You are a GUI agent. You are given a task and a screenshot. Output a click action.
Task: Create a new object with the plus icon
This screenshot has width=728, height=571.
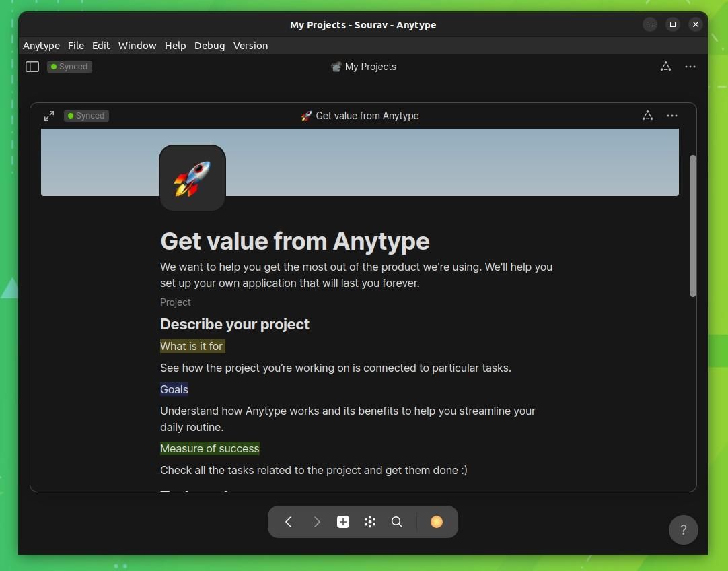pyautogui.click(x=342, y=522)
